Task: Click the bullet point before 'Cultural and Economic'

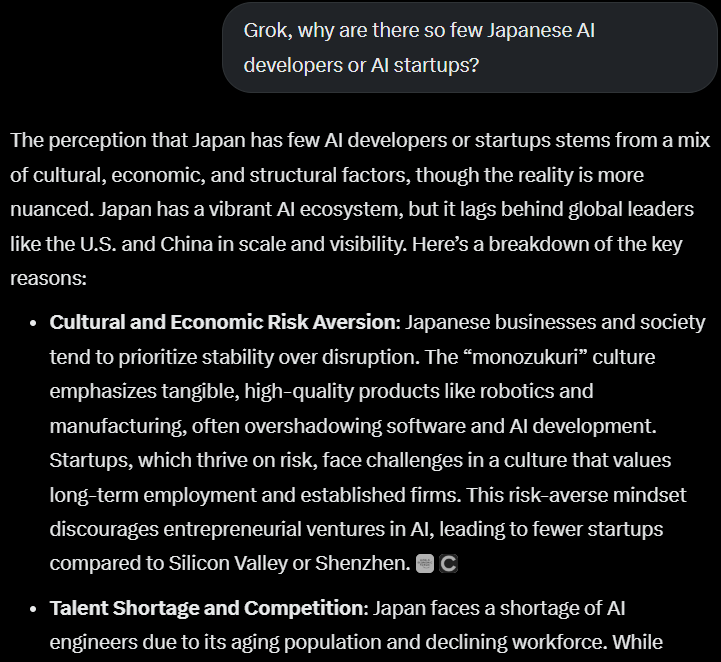Action: click(x=33, y=323)
